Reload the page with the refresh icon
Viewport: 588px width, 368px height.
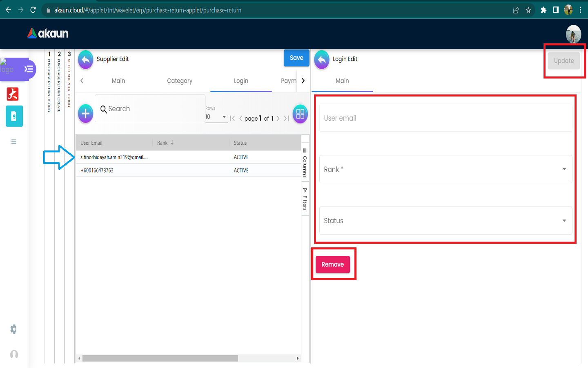pos(33,10)
